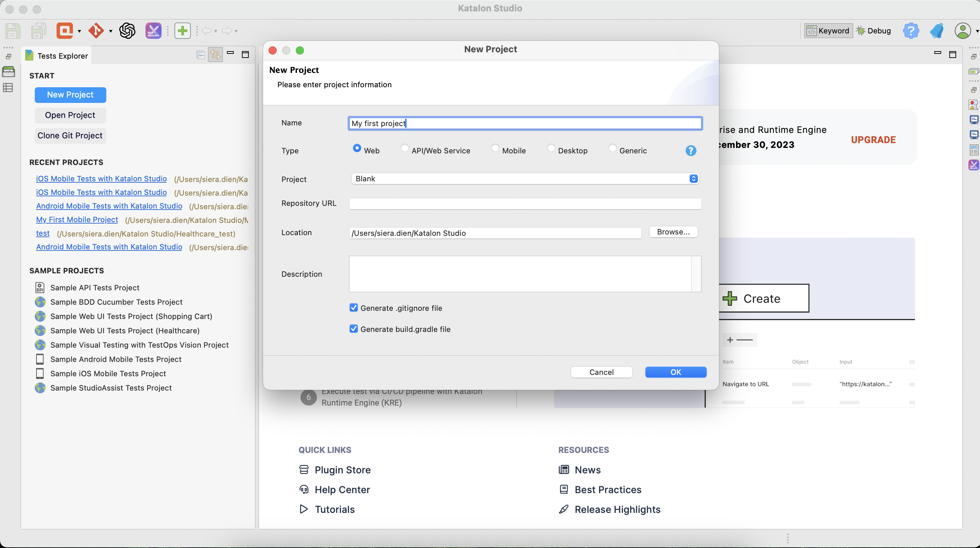The width and height of the screenshot is (980, 548).
Task: Click the green plus New item icon
Action: point(183,31)
